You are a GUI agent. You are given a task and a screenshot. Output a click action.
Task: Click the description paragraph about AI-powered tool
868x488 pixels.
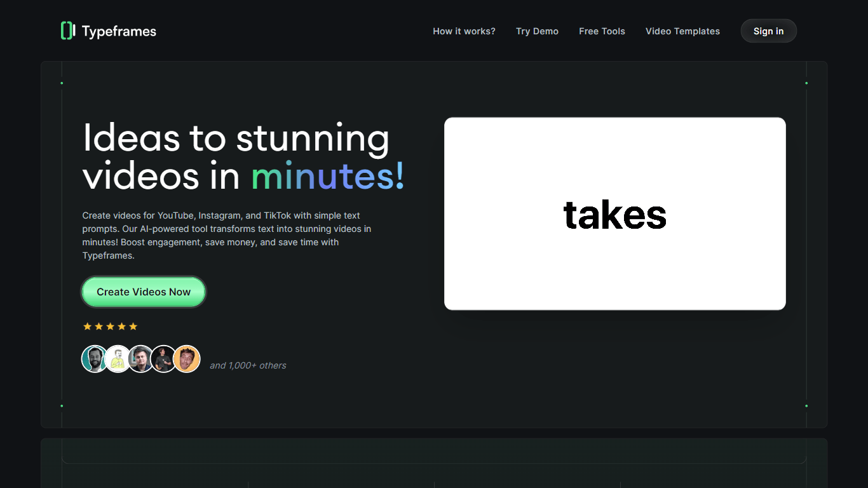(x=227, y=235)
